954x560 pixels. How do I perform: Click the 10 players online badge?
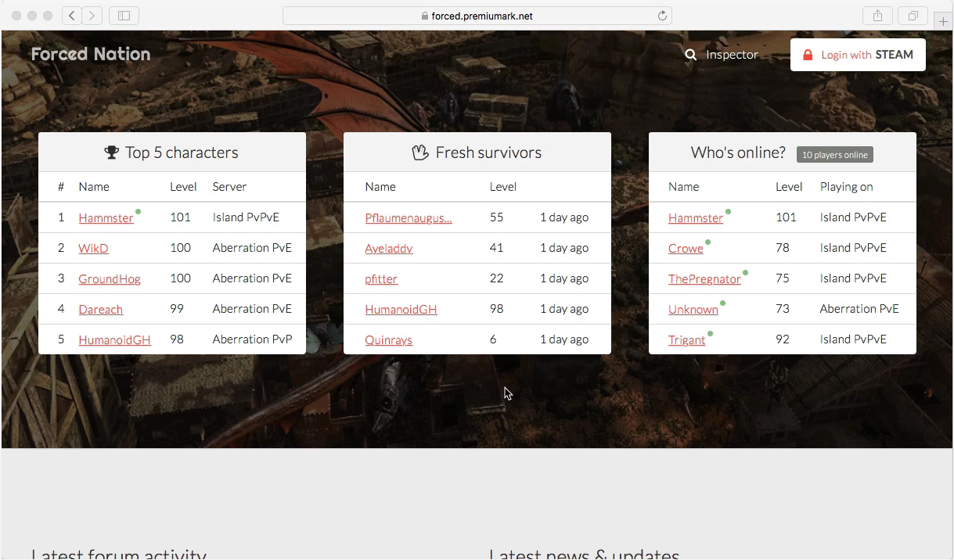[835, 155]
